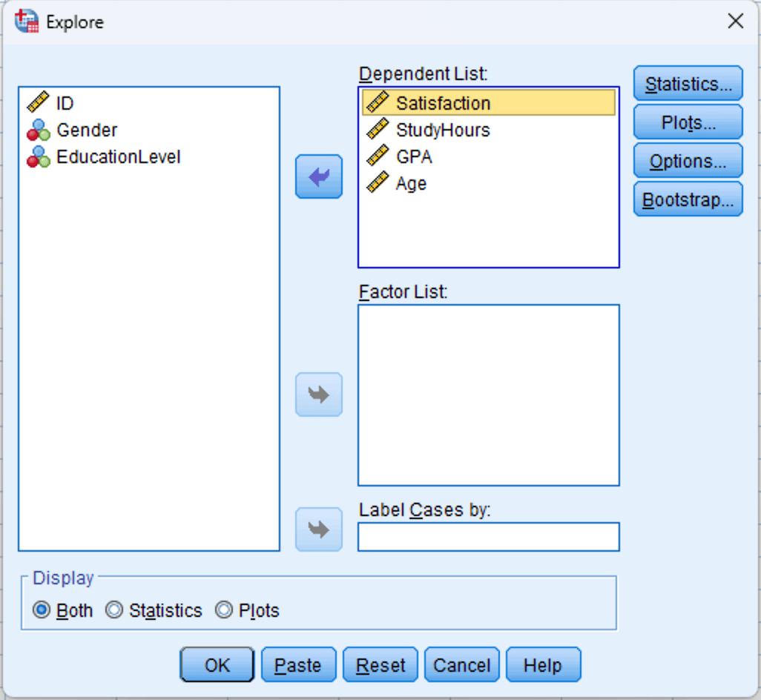Open the Statistics... options dialog
The width and height of the screenshot is (761, 700).
(x=688, y=84)
